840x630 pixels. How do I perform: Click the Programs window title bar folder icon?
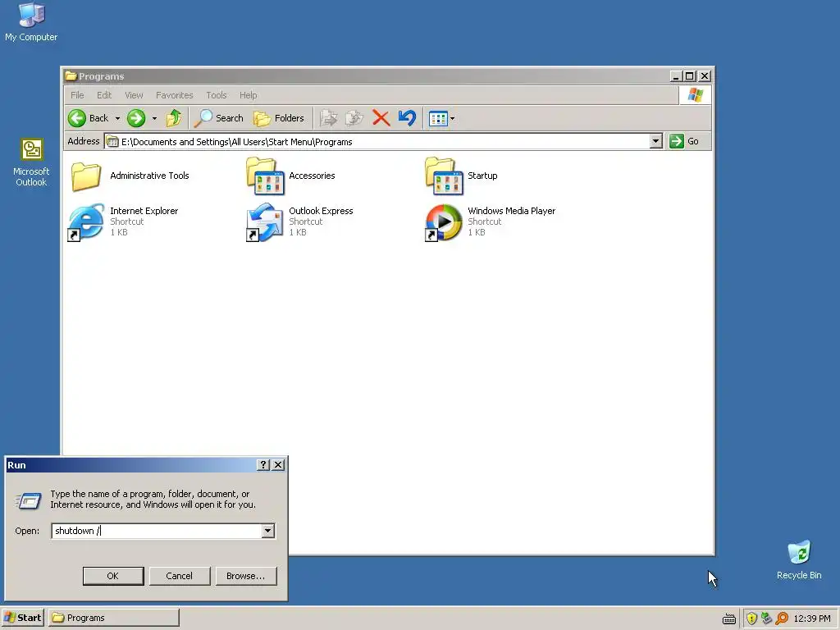71,76
